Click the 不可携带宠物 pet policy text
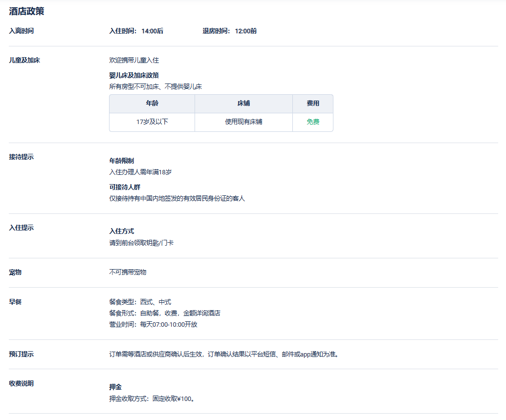 (128, 272)
